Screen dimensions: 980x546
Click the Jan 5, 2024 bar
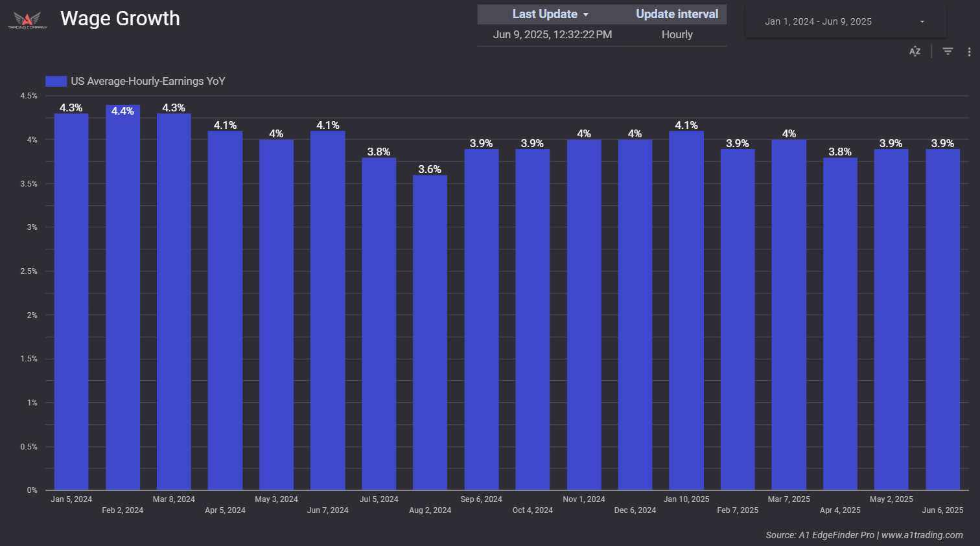tap(71, 301)
